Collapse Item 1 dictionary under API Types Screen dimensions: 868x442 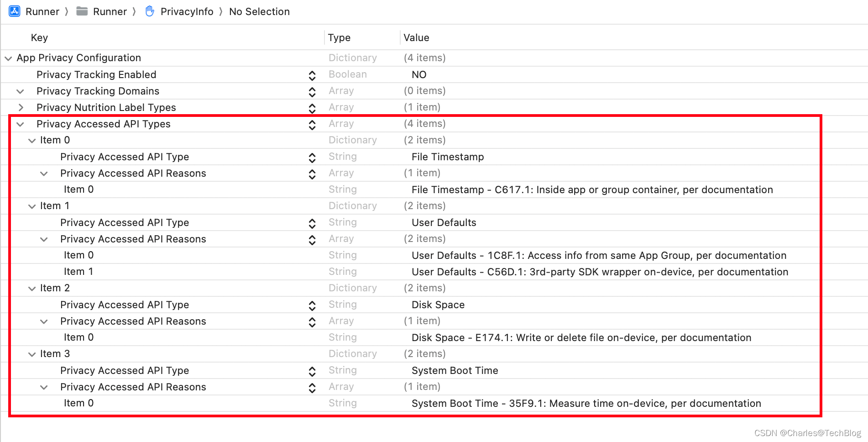[32, 206]
